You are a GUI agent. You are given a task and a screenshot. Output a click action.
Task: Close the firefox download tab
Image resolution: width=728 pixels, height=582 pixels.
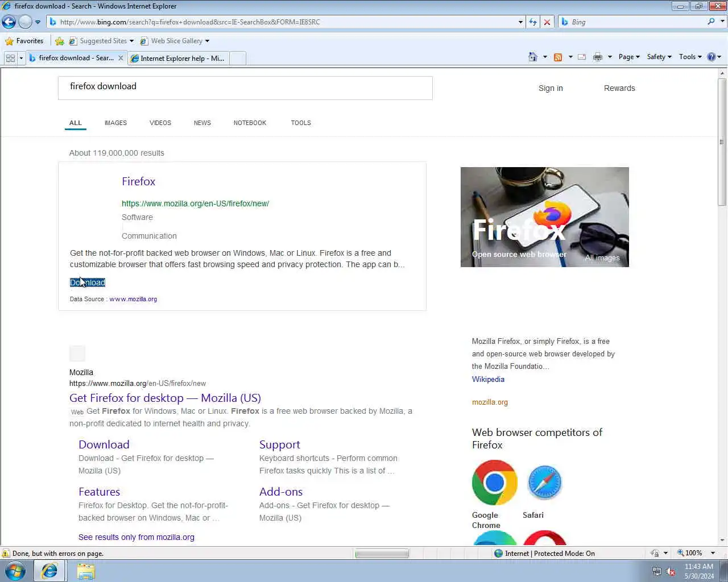[x=121, y=58]
